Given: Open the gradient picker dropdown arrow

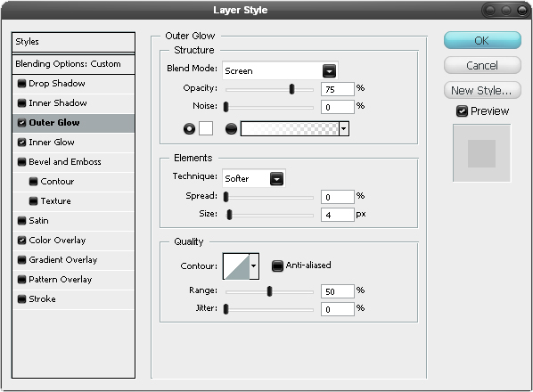Looking at the screenshot, I should tap(344, 129).
